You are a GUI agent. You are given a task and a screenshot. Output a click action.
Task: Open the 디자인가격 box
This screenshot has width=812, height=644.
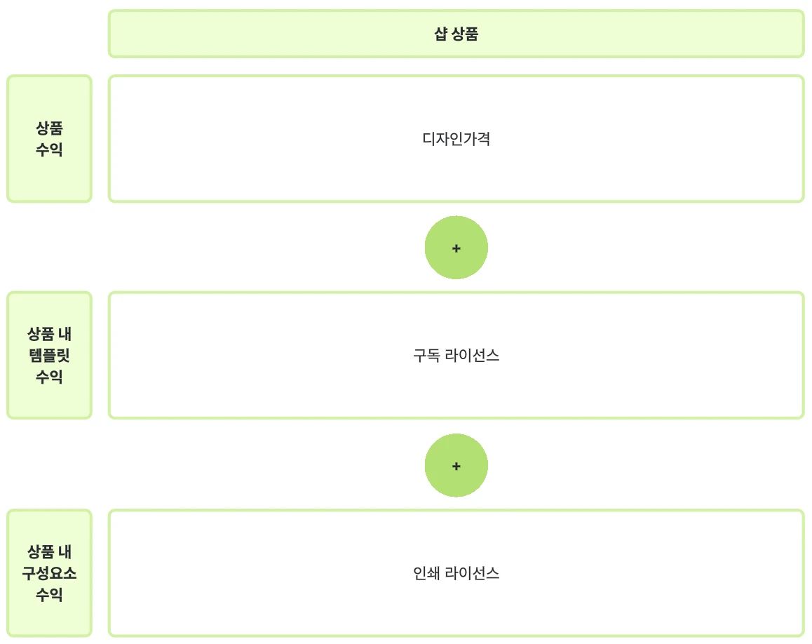click(x=456, y=139)
